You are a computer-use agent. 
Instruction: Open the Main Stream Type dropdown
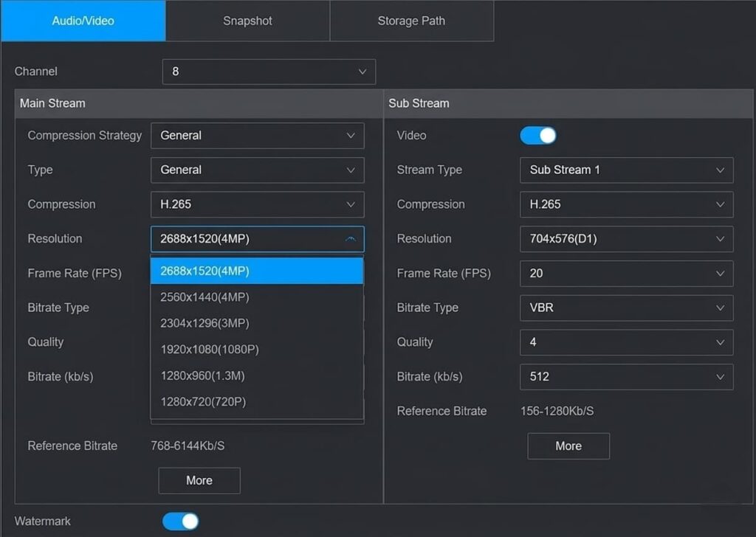[x=257, y=170]
